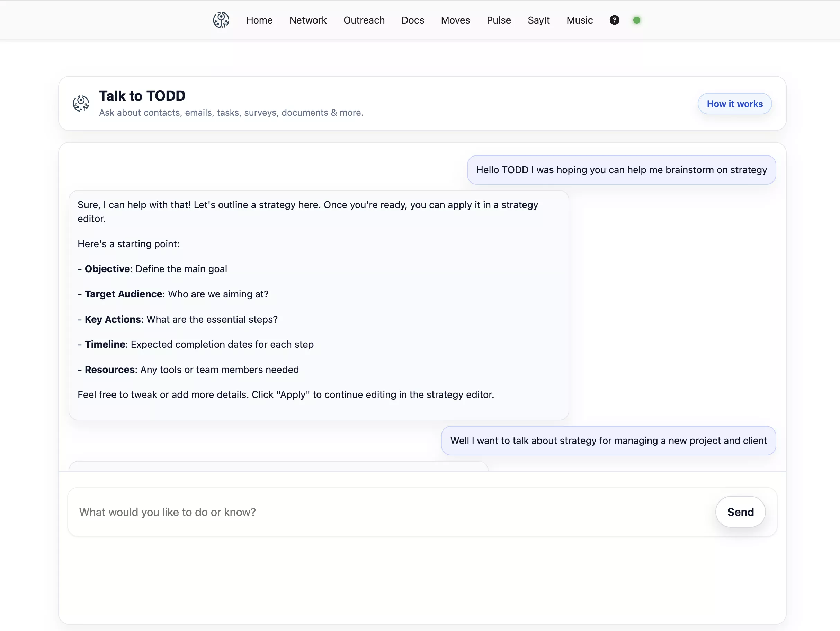Click the TODD icon beside Talk to TODD

tap(81, 103)
